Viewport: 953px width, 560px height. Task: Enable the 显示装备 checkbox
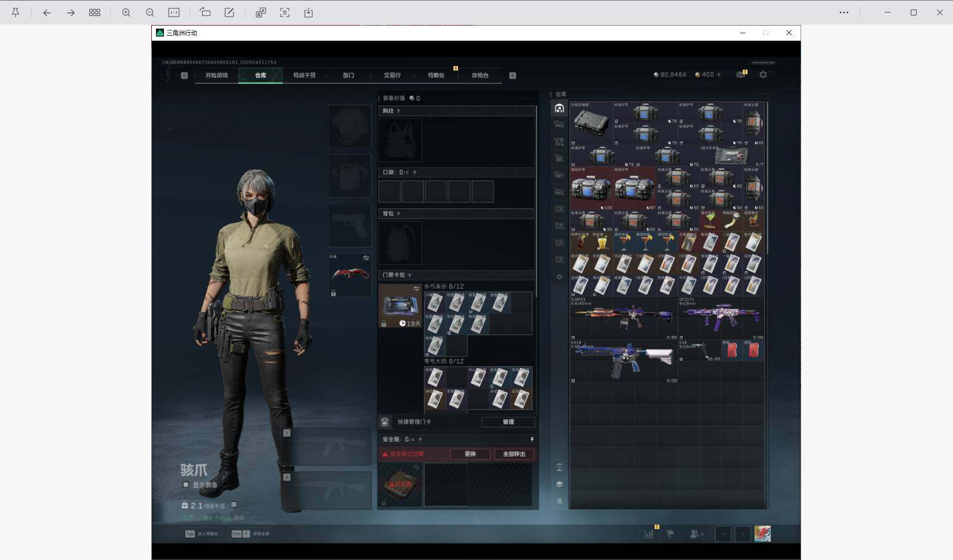(x=186, y=484)
